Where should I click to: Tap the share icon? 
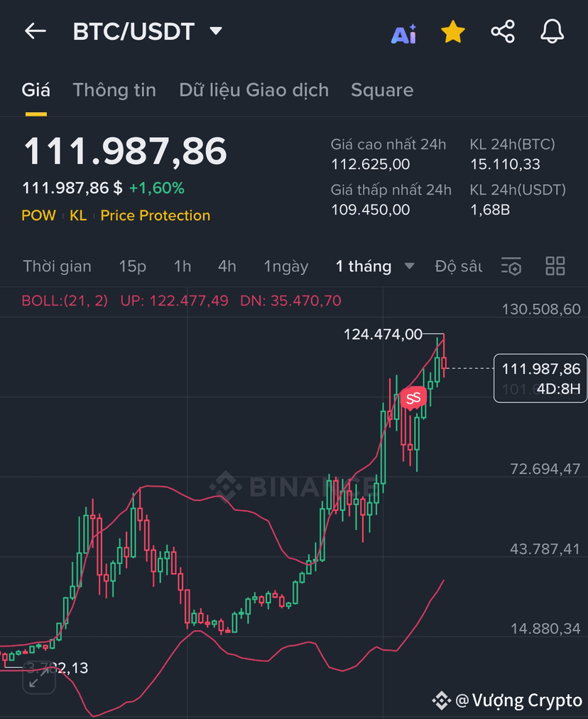click(x=503, y=32)
